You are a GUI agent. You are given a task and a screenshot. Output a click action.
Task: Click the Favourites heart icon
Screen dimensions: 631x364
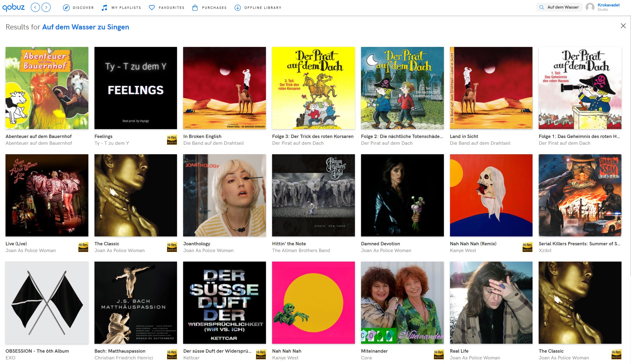[x=152, y=8]
